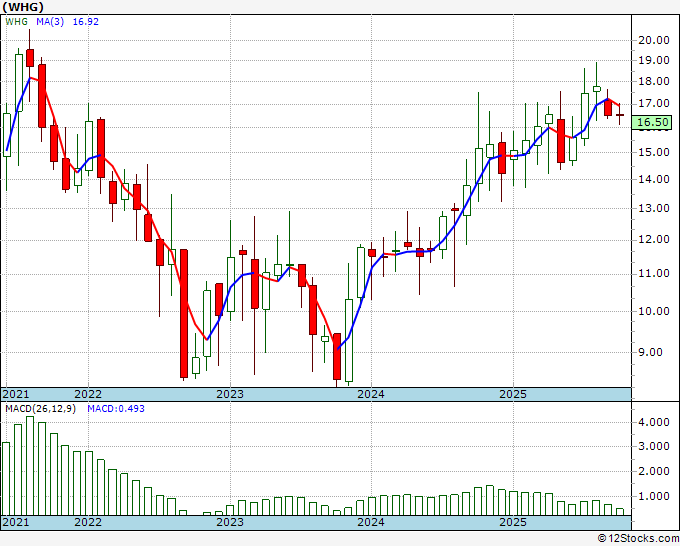Click the 9.00 price axis label

point(651,352)
